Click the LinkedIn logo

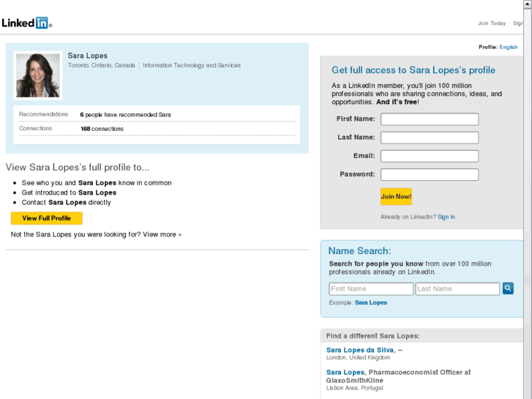[x=26, y=23]
